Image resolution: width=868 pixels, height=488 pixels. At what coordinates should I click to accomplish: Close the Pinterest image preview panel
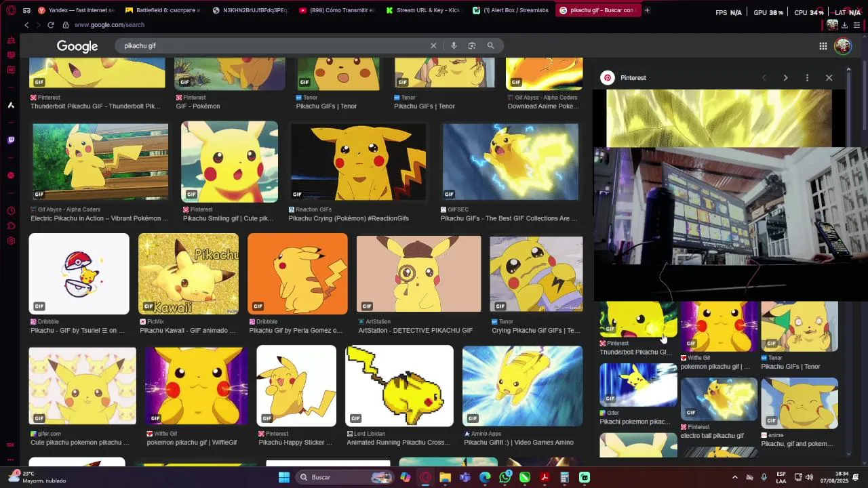coord(829,78)
